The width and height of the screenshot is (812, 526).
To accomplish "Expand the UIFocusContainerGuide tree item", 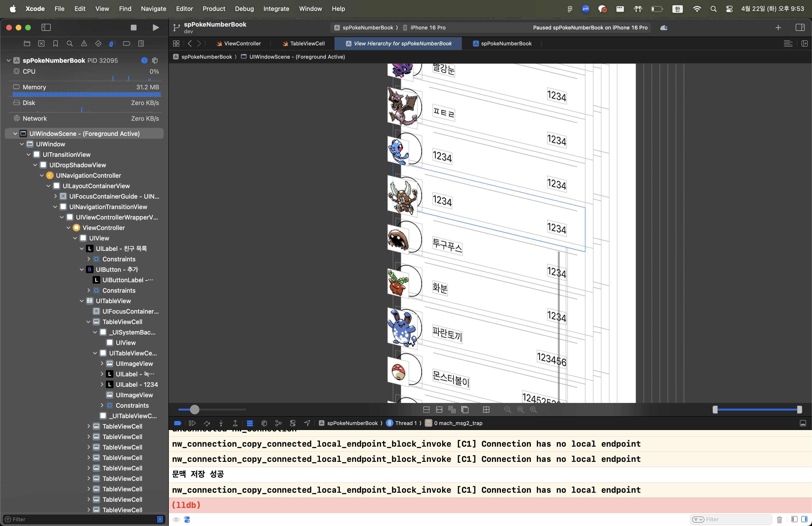I will tap(55, 196).
